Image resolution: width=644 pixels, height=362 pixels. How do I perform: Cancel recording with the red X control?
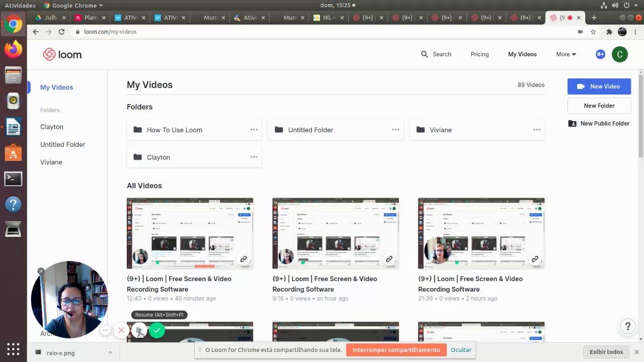[121, 330]
